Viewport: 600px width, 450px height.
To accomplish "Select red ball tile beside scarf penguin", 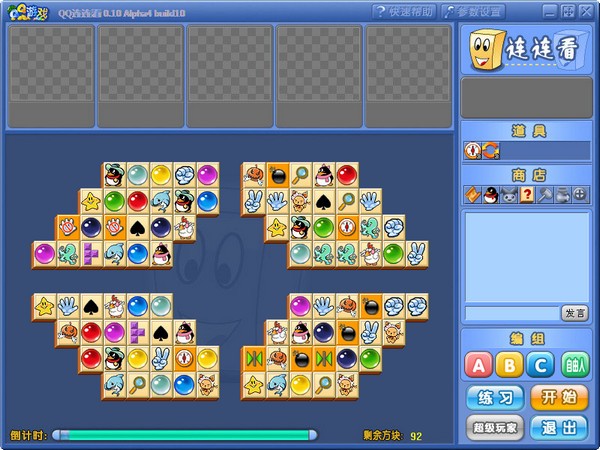I will (x=347, y=175).
